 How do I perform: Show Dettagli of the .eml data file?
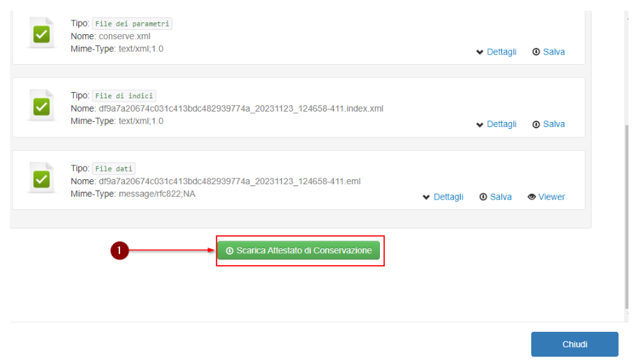coord(443,197)
